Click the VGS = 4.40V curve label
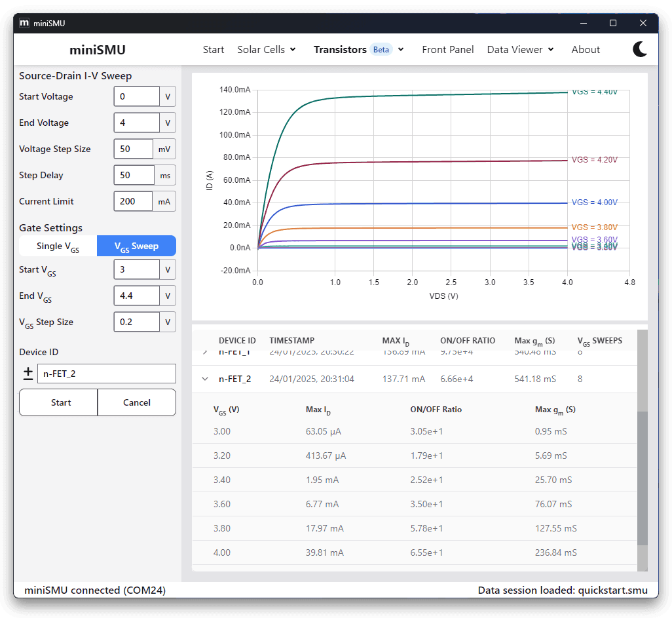Viewport: 672px width, 618px height. tap(595, 92)
